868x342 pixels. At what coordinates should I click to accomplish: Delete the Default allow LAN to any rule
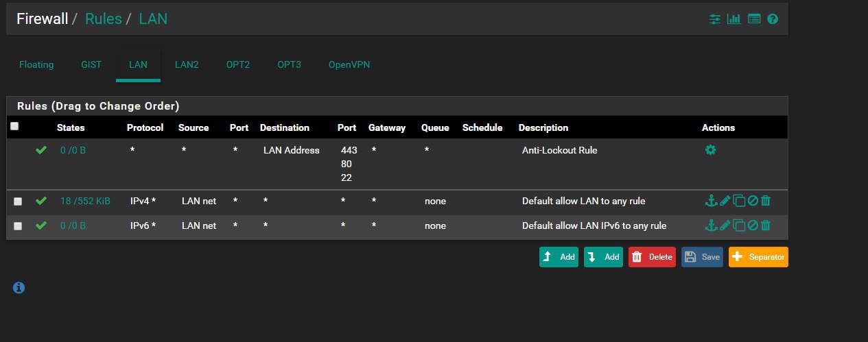[x=766, y=201]
